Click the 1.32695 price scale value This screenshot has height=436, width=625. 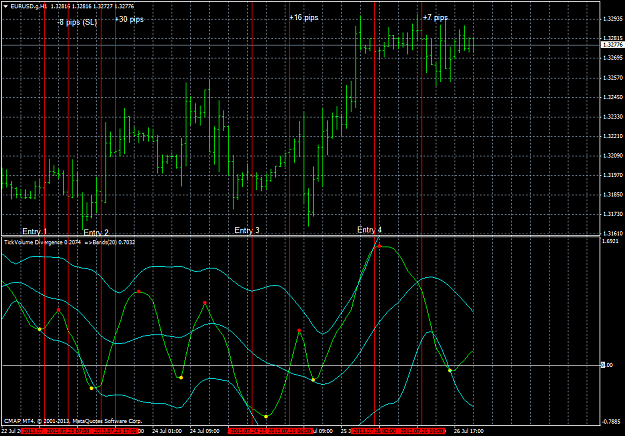click(x=613, y=58)
